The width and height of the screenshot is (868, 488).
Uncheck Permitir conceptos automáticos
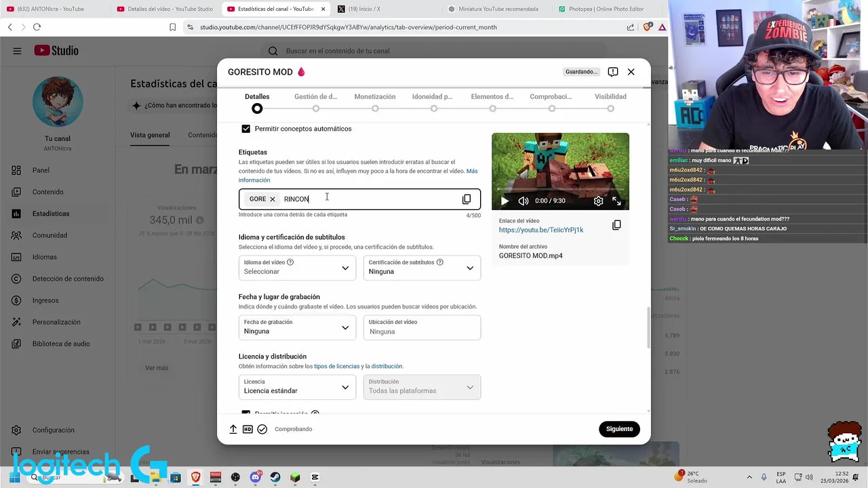tap(246, 129)
